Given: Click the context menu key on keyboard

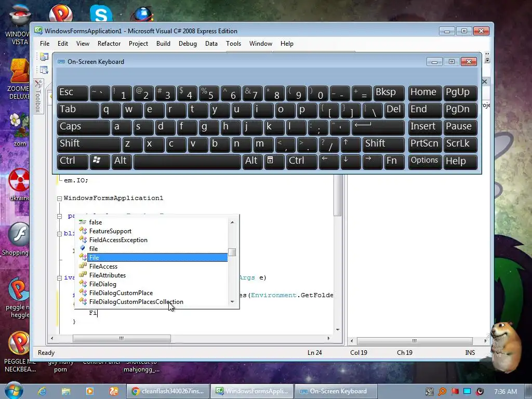Looking at the screenshot, I should click(274, 162).
